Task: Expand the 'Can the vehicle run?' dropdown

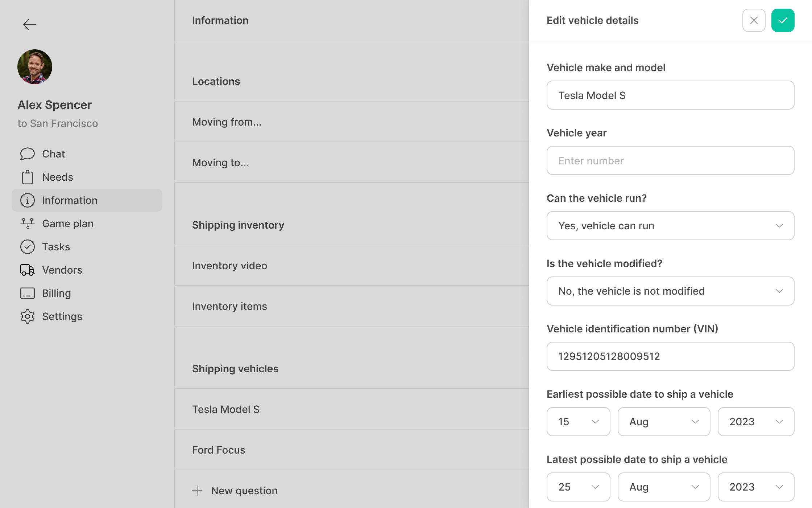Action: click(x=670, y=226)
